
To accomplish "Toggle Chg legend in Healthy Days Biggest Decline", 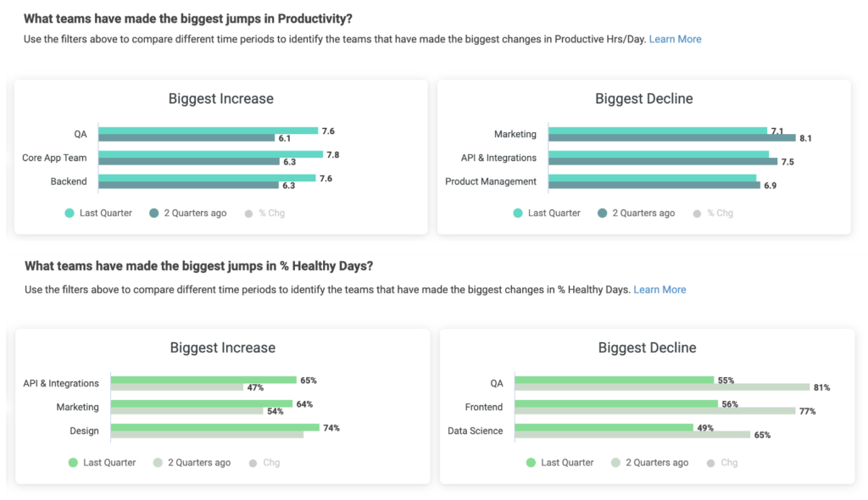I will click(x=721, y=463).
